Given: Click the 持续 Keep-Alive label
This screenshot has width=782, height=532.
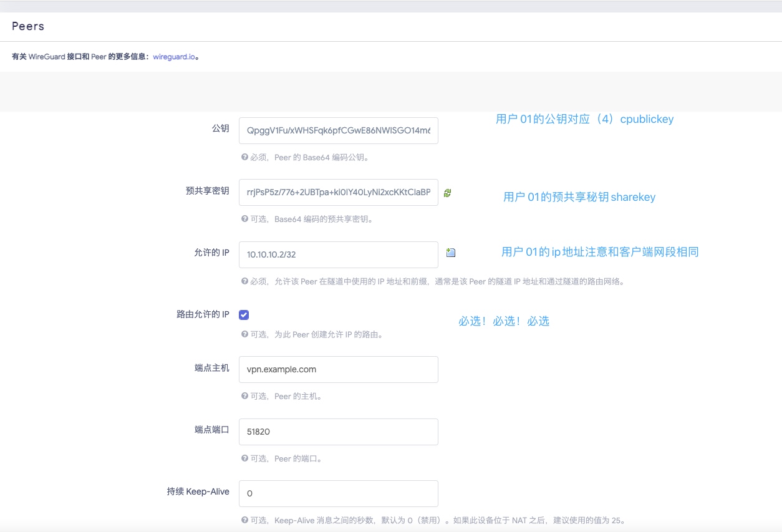Looking at the screenshot, I should tap(198, 491).
